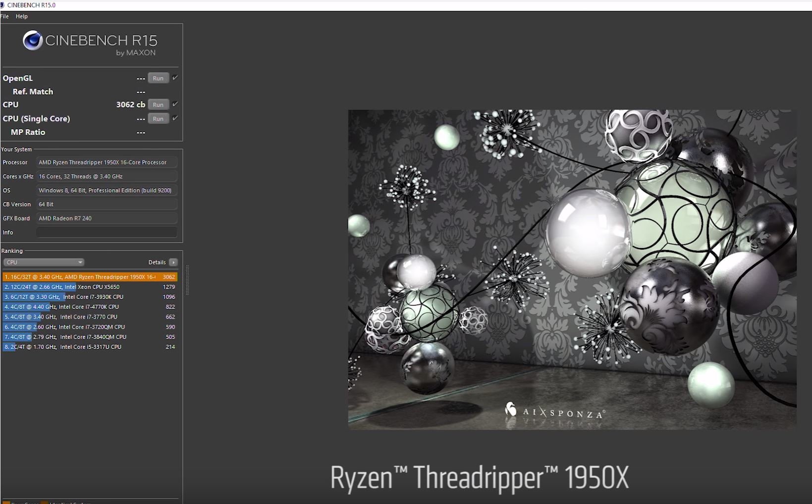Screen dimensions: 812x504
Task: Open the File menu
Action: [4, 16]
